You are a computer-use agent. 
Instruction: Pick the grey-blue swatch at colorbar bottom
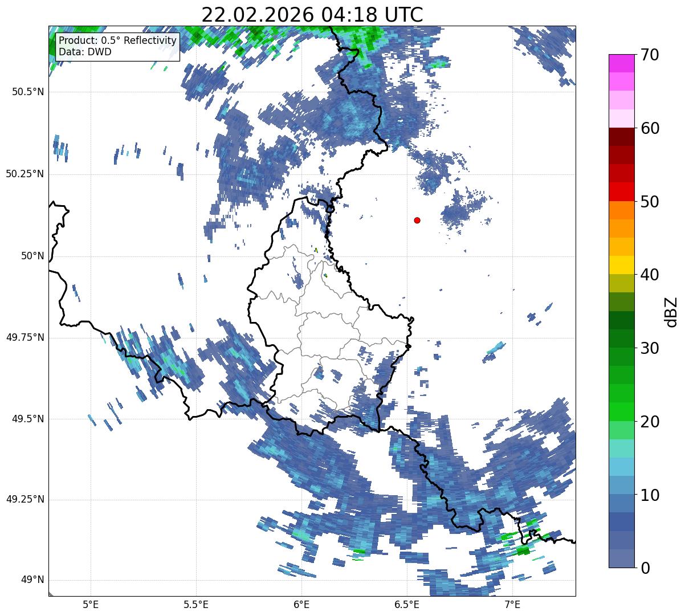click(x=621, y=558)
